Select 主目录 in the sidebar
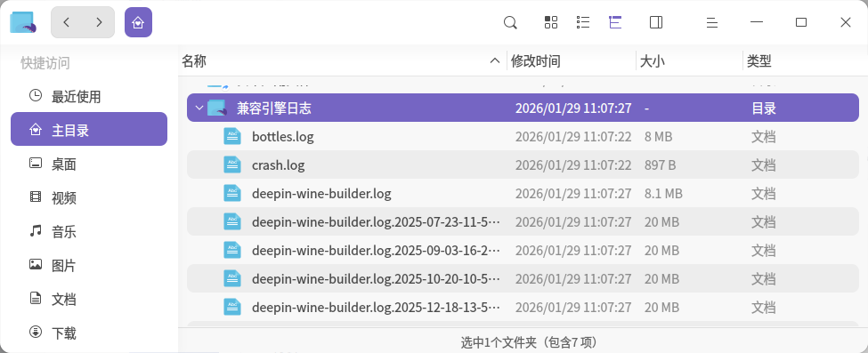Screen dimensions: 868x353 tap(88, 130)
